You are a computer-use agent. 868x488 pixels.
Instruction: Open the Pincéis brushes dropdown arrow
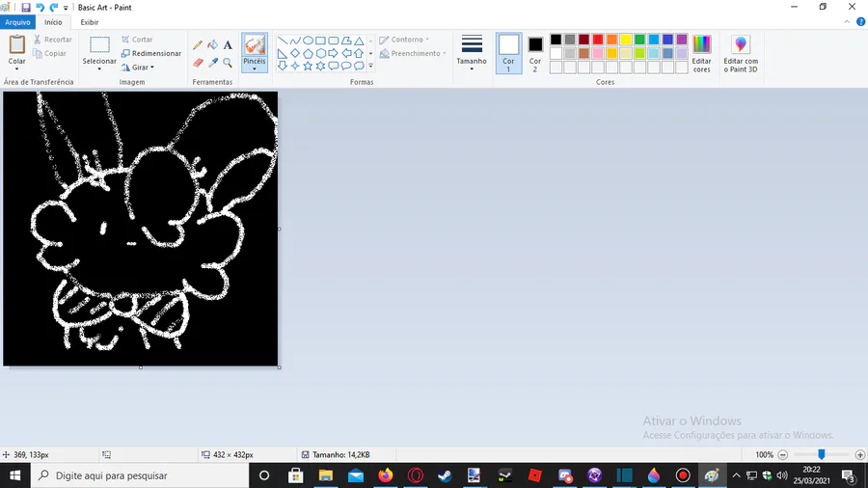[255, 69]
